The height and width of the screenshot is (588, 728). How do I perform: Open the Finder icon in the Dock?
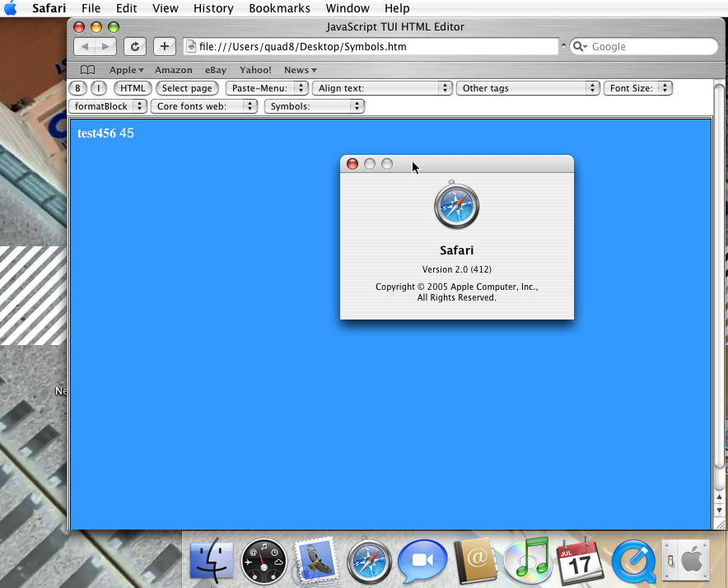pos(212,560)
